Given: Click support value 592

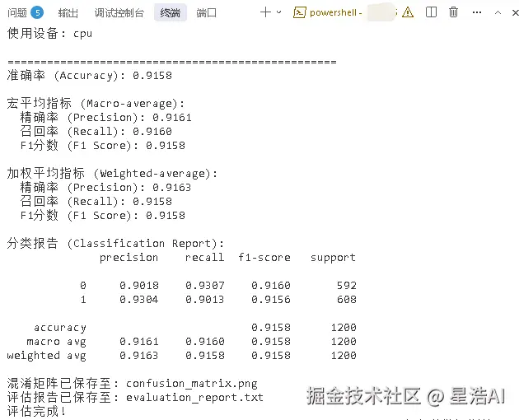Looking at the screenshot, I should 347,285.
